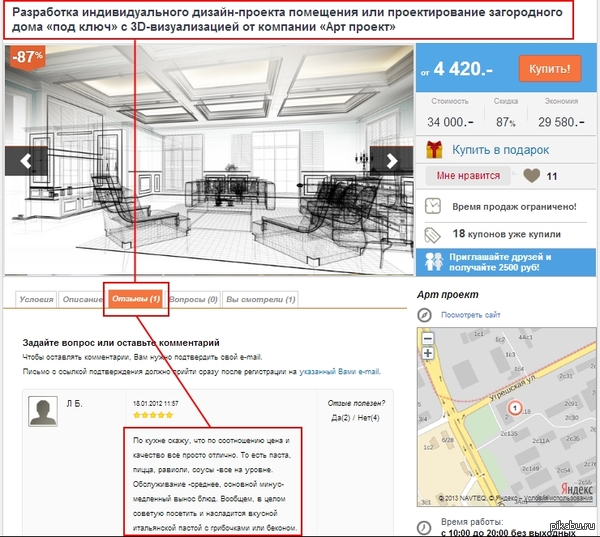The width and height of the screenshot is (600, 537).
Task: Switch to the Вопросы (0) tab
Action: tap(194, 299)
